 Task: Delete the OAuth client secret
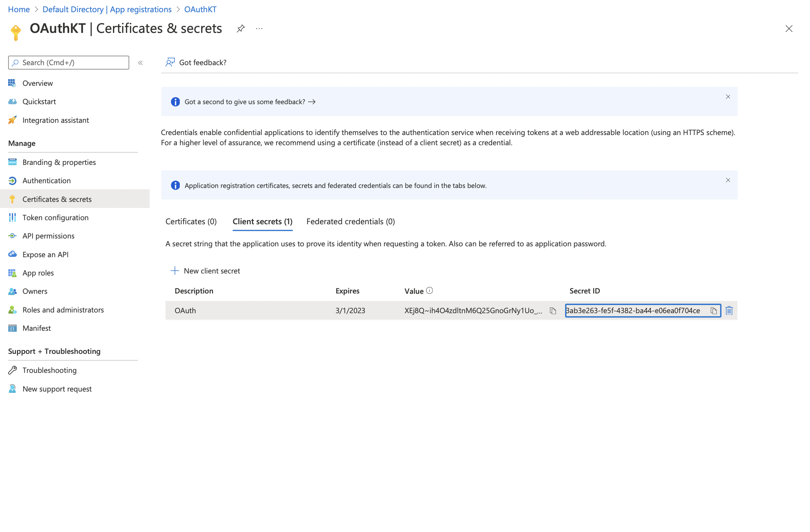pyautogui.click(x=729, y=310)
